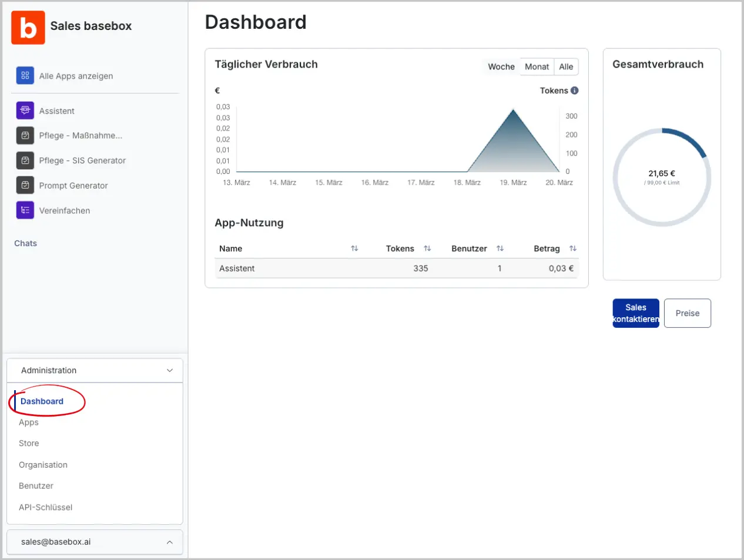Click the Tokens info icon
Screen dimensions: 744x560
[573, 90]
